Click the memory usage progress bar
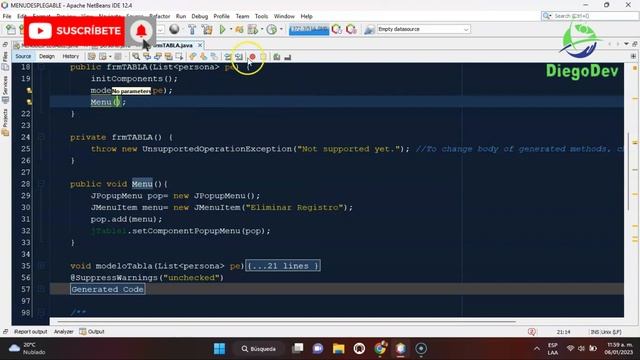640x360 pixels. pyautogui.click(x=309, y=29)
